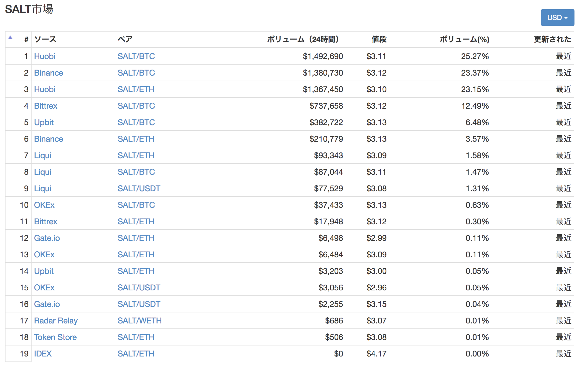Select the 25.27% volume share

point(475,56)
